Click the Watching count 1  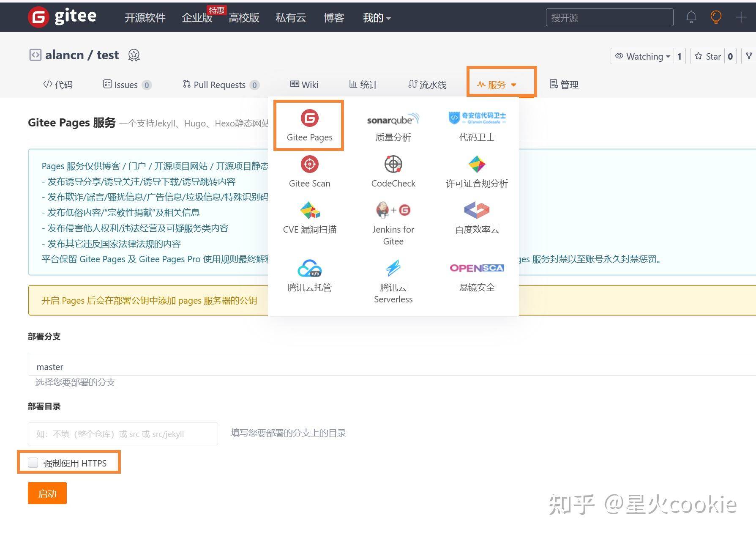tap(680, 56)
